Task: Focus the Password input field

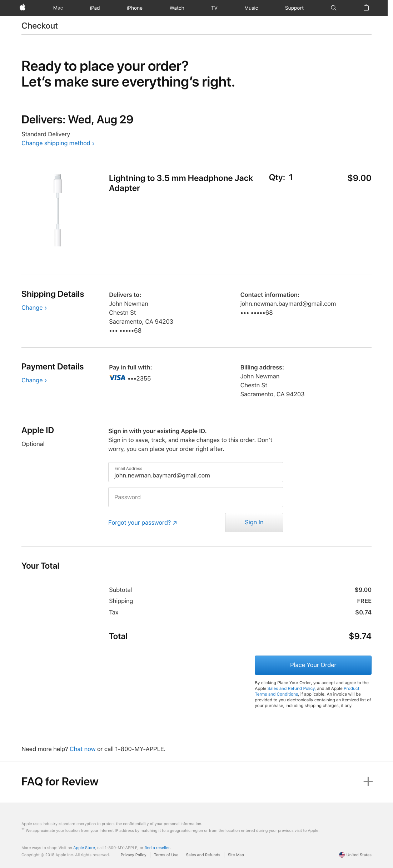Action: [195, 497]
